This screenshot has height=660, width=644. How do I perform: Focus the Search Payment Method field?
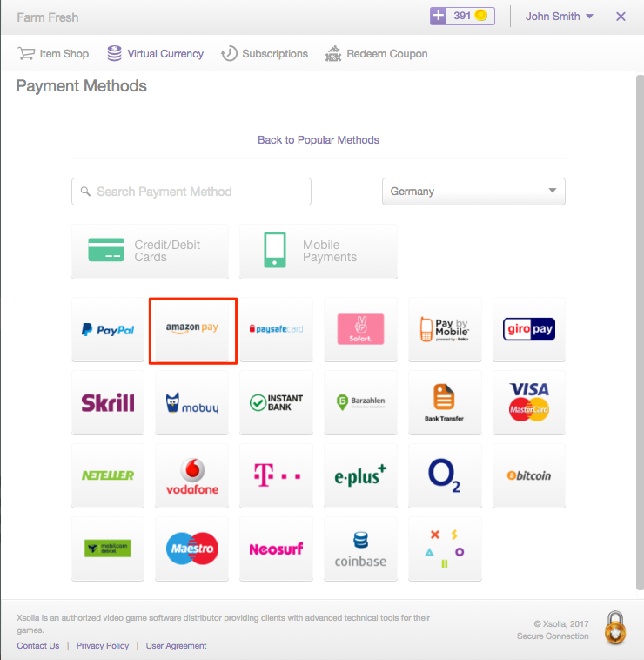(x=191, y=192)
